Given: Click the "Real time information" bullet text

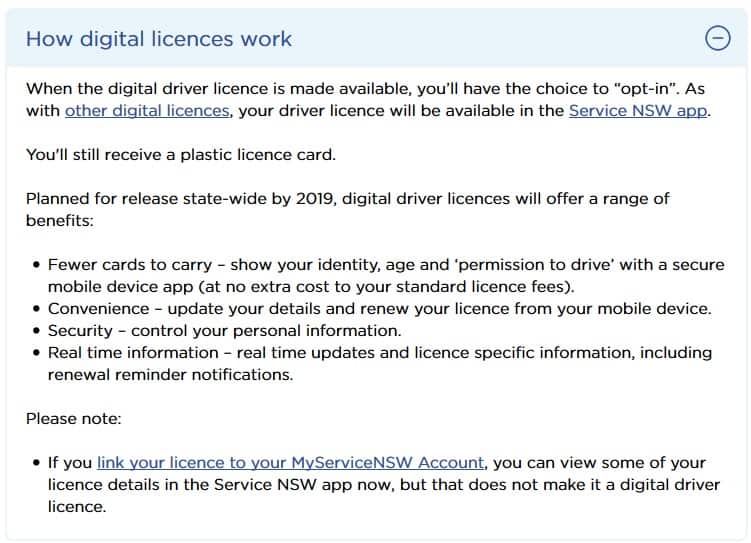Looking at the screenshot, I should tap(380, 363).
